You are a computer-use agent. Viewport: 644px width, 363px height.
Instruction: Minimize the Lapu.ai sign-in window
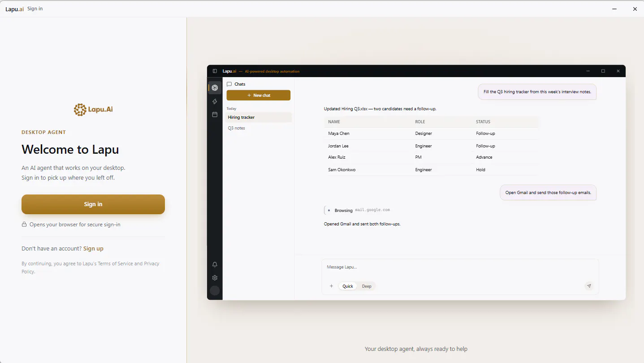(614, 9)
